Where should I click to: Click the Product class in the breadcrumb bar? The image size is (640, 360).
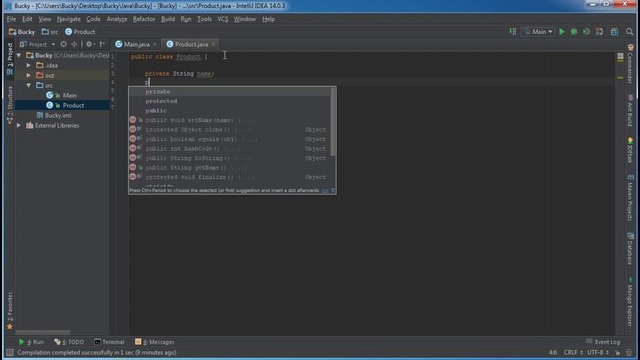[80, 31]
